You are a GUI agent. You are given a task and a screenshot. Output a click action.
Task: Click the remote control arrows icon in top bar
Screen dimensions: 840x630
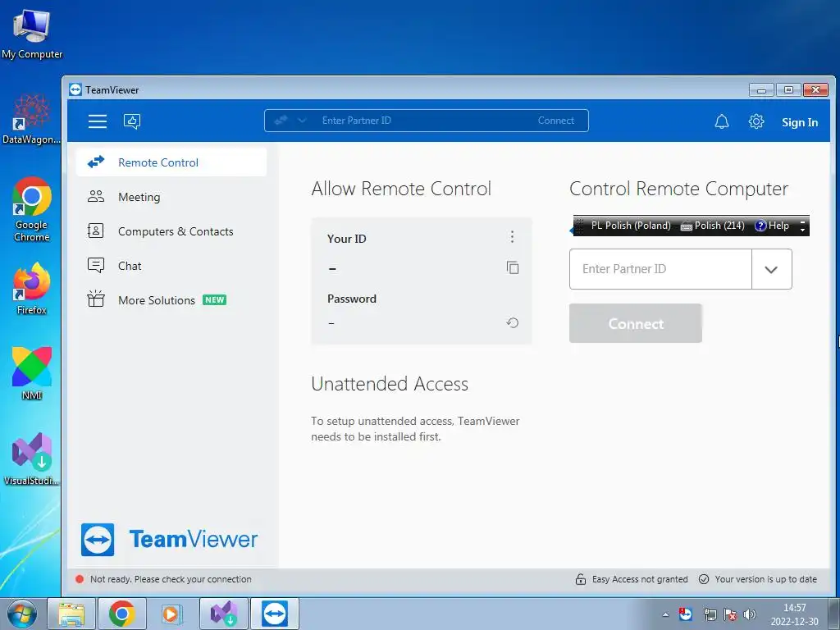(x=281, y=121)
